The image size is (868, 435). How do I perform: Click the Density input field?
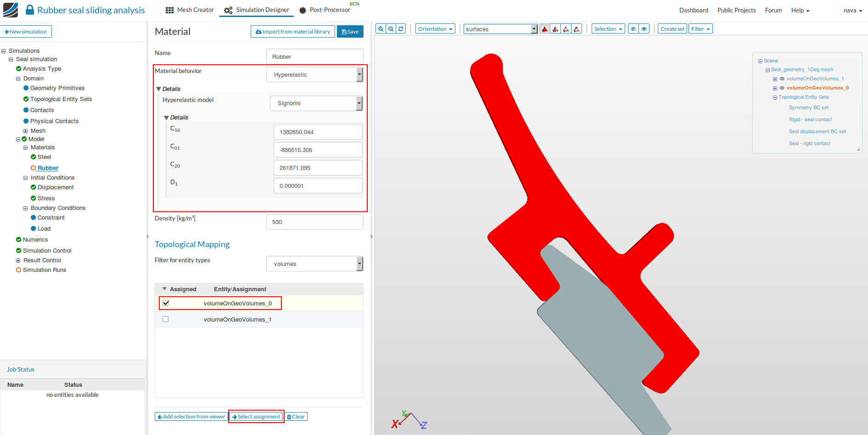[314, 222]
